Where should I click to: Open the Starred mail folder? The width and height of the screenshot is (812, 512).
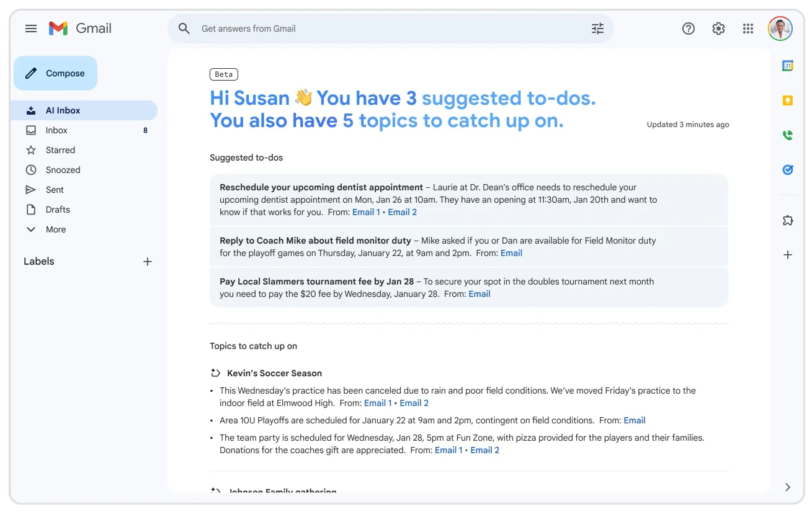[x=60, y=149]
